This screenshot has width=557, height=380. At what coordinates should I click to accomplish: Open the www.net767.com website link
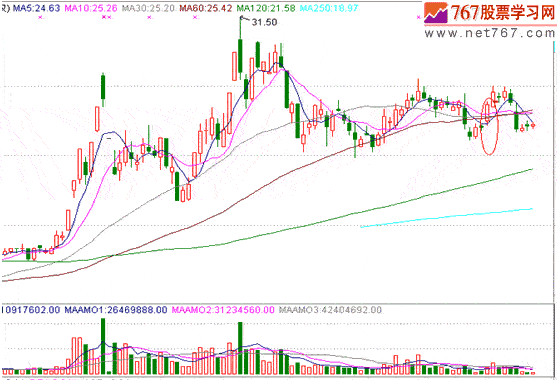tap(490, 33)
